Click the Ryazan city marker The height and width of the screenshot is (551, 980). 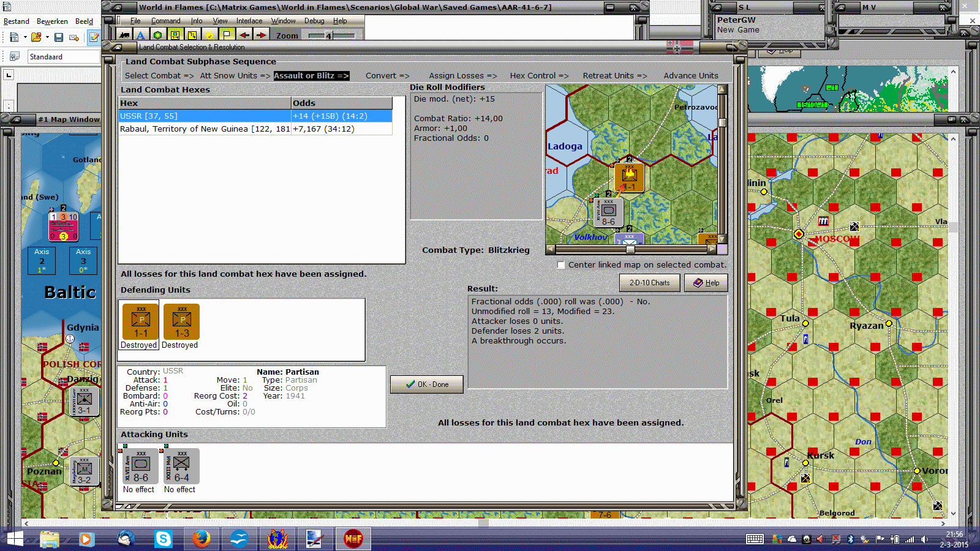click(889, 323)
